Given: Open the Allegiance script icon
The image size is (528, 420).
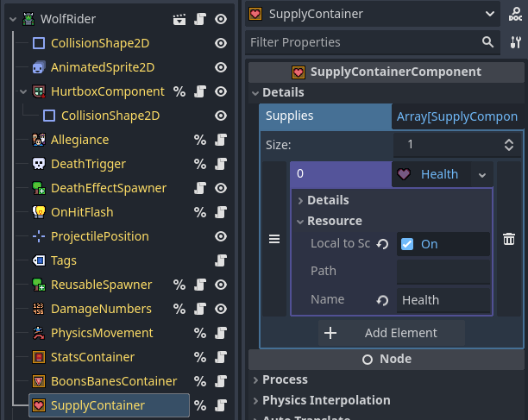Looking at the screenshot, I should 221,140.
